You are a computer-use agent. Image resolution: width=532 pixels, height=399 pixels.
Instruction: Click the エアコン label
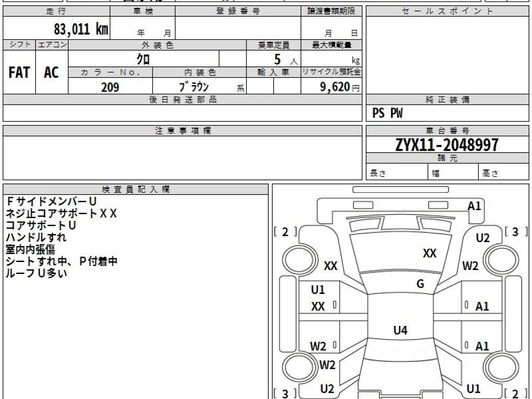51,45
